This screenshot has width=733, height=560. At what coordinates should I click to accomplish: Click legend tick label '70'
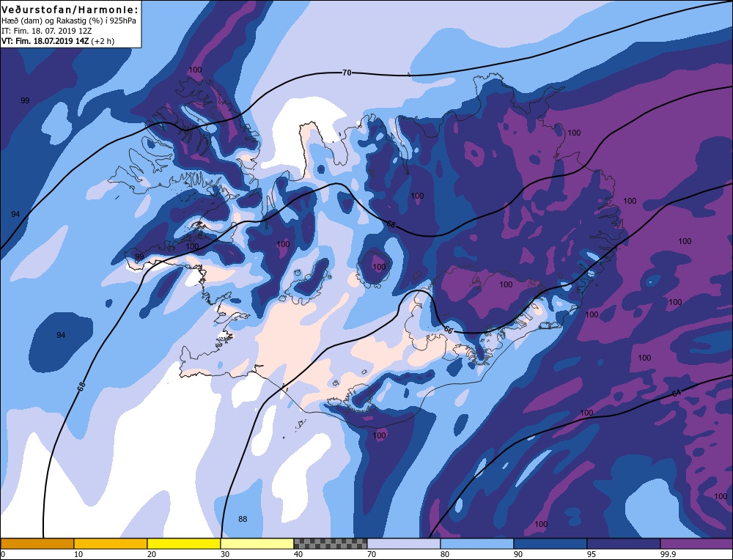coord(371,554)
